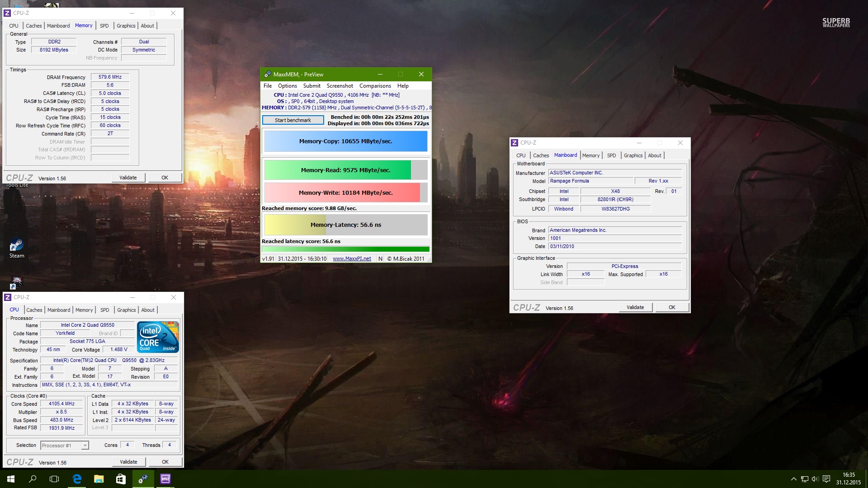The image size is (868, 488).
Task: Switch to Caches tab in Memory window
Action: click(x=33, y=26)
